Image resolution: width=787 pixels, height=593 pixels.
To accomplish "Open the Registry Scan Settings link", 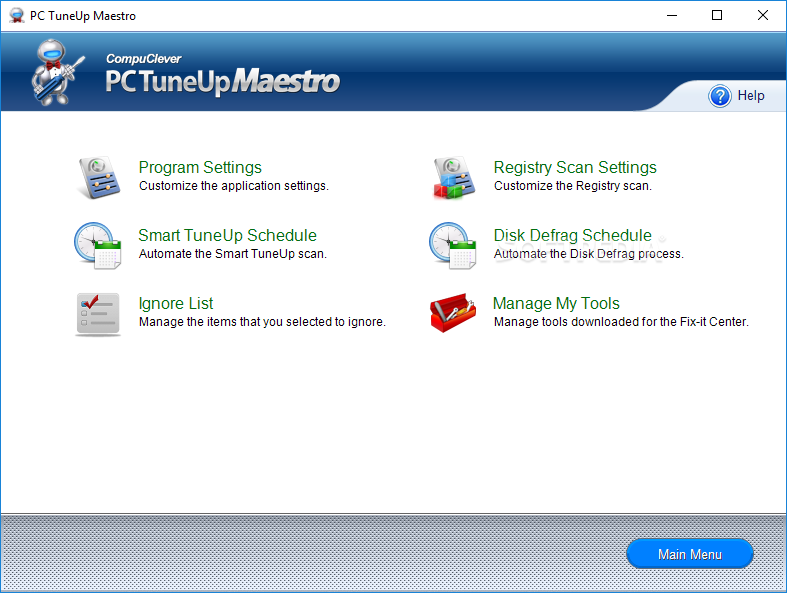I will [575, 167].
